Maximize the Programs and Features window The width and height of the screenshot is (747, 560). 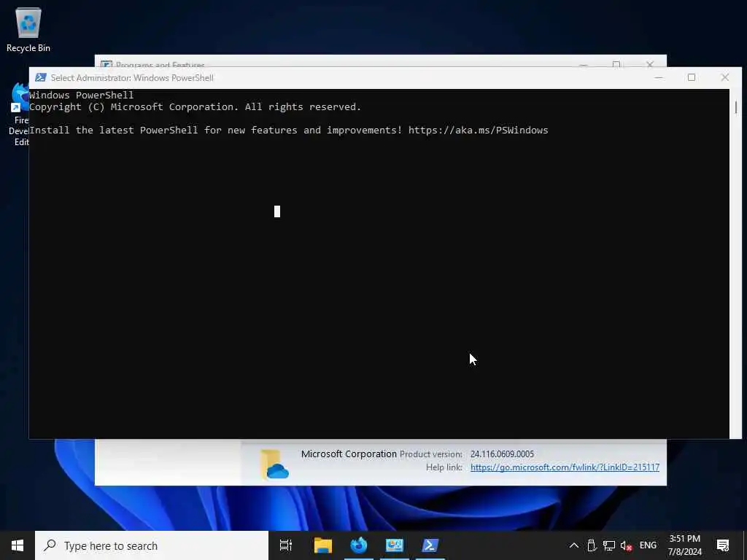(x=616, y=64)
